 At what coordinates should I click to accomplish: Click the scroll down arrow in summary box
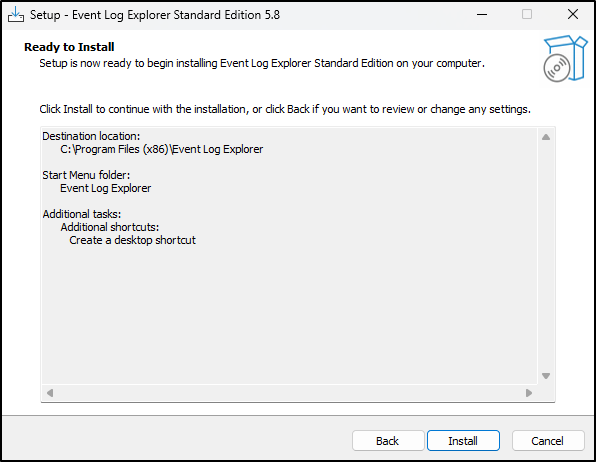[546, 376]
